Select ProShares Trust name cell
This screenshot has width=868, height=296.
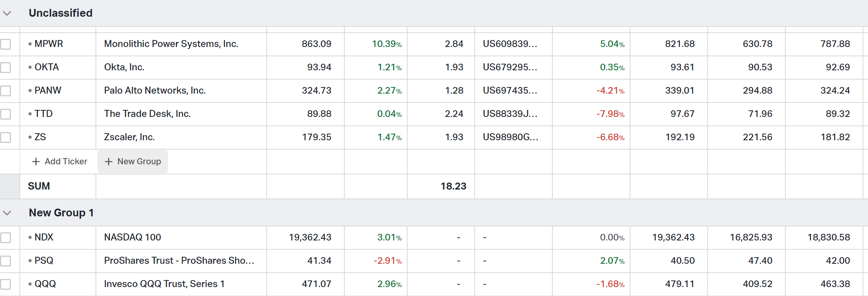click(x=179, y=261)
